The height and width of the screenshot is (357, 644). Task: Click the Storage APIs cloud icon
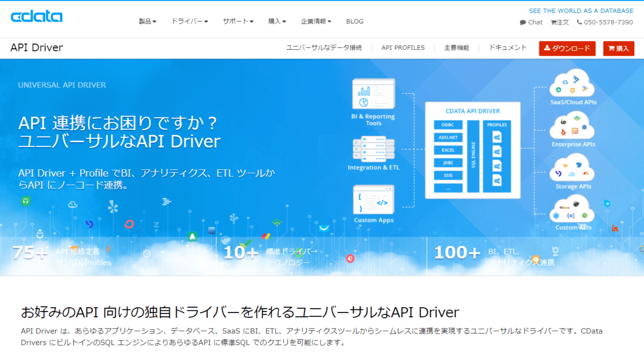click(573, 168)
